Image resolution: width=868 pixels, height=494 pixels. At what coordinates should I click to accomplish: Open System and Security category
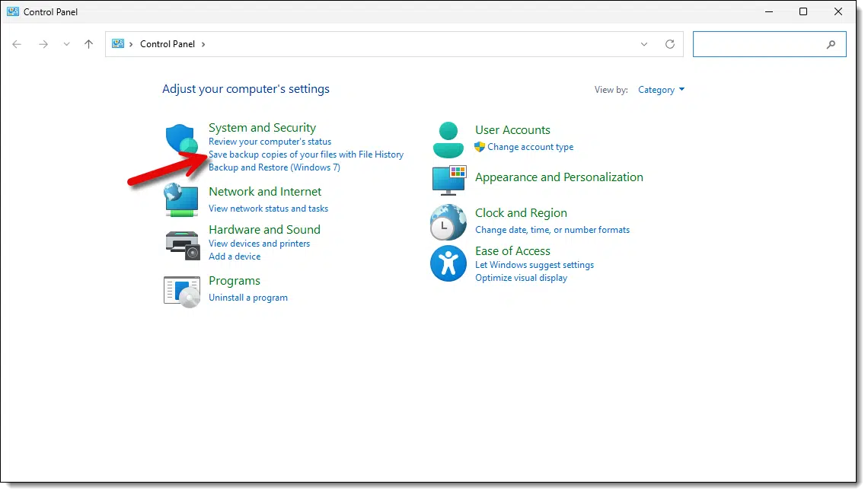point(262,128)
